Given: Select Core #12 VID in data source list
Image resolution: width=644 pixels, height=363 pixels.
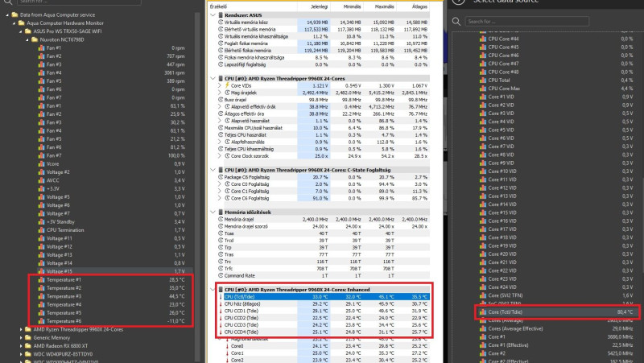Looking at the screenshot, I should (x=556, y=188).
